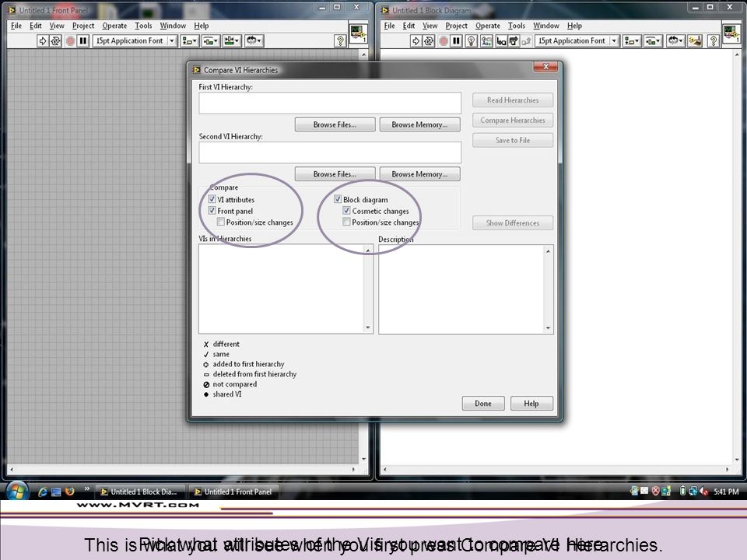This screenshot has height=560, width=747.
Task: Click Retain Wire Values icon
Action: tap(486, 41)
